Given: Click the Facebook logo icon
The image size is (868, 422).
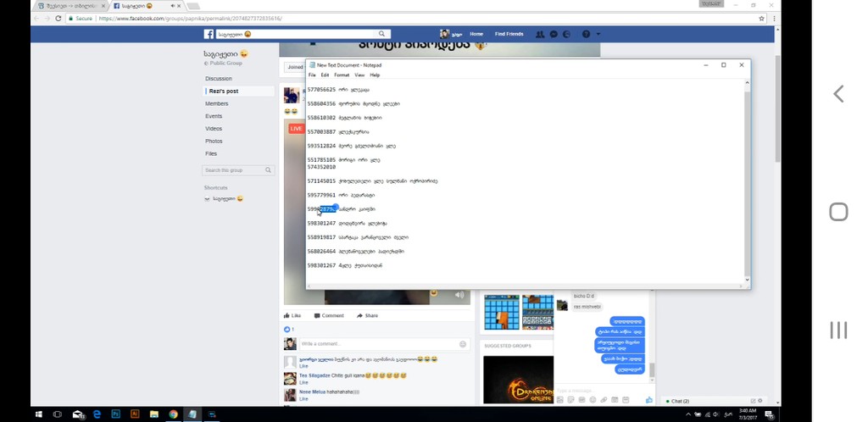Looking at the screenshot, I should pyautogui.click(x=209, y=34).
